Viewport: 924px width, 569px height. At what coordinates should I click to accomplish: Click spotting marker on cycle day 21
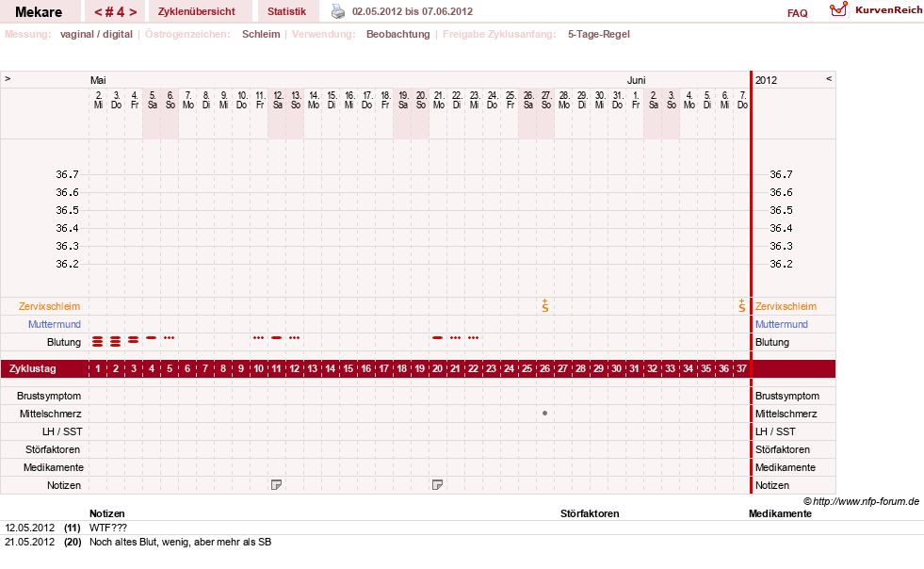[455, 338]
